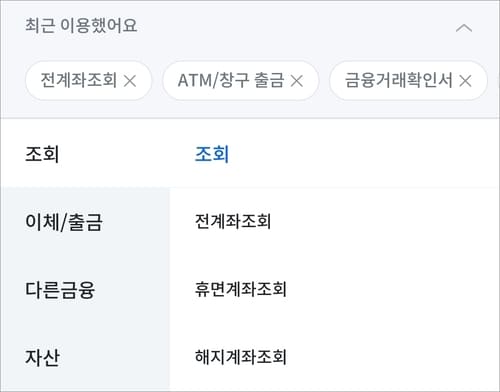Remove 전계좌조회 from recent chips
This screenshot has width=500, height=392.
[130, 81]
